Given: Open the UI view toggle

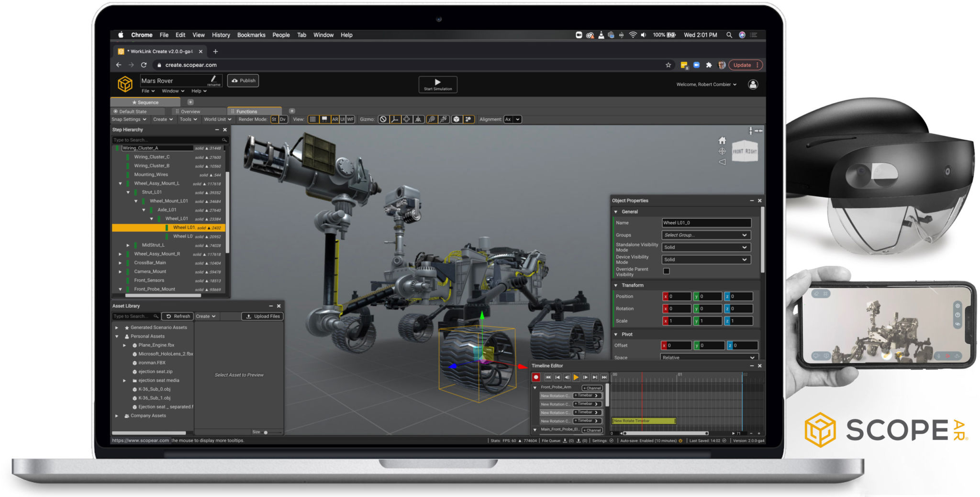Looking at the screenshot, I should [343, 119].
